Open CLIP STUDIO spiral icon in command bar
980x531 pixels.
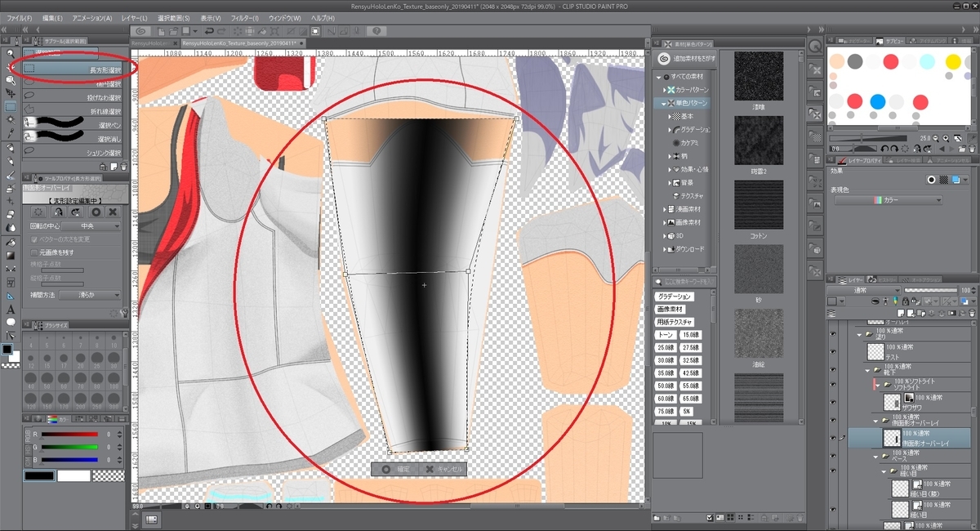(x=141, y=31)
